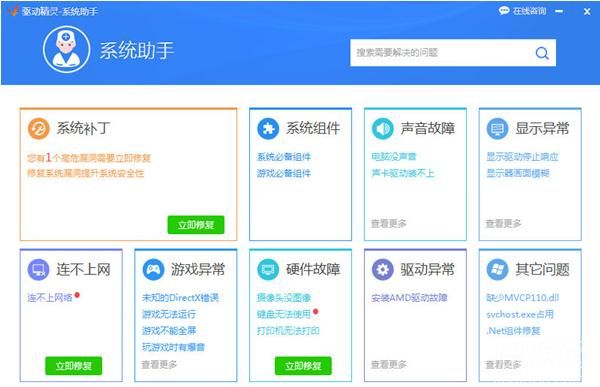Click the 声音故障 speaker icon
The width and height of the screenshot is (600, 387).
[x=383, y=128]
